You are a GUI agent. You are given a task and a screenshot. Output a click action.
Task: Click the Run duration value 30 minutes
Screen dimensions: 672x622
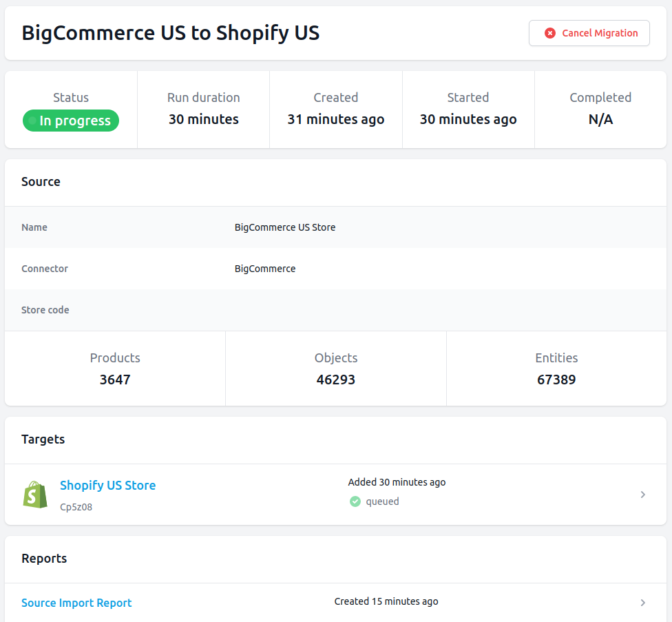204,119
